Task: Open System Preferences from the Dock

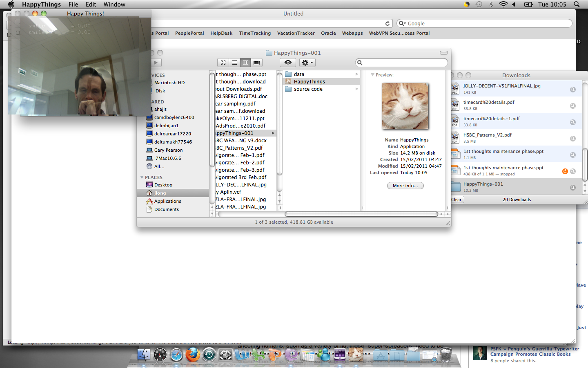Action: (x=225, y=355)
